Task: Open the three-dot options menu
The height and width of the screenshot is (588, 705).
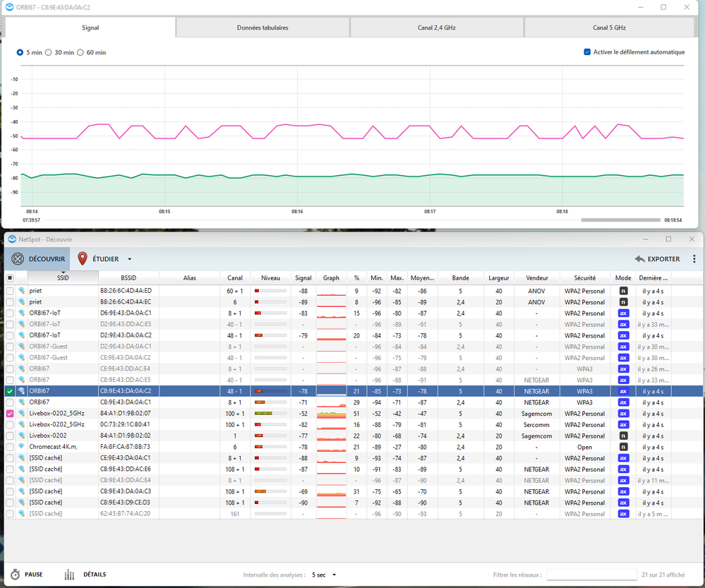Action: tap(694, 259)
